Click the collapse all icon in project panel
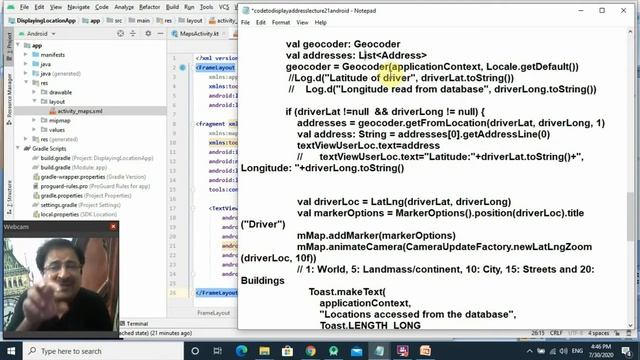 pos(133,33)
